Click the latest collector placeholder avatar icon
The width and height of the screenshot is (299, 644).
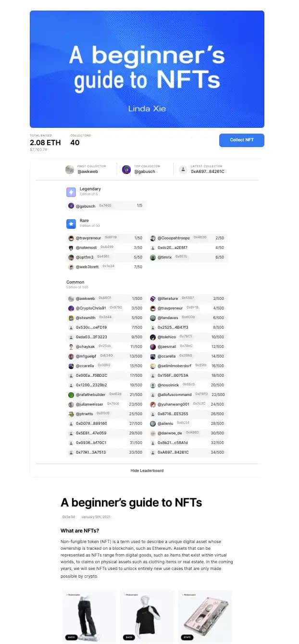coord(183,169)
